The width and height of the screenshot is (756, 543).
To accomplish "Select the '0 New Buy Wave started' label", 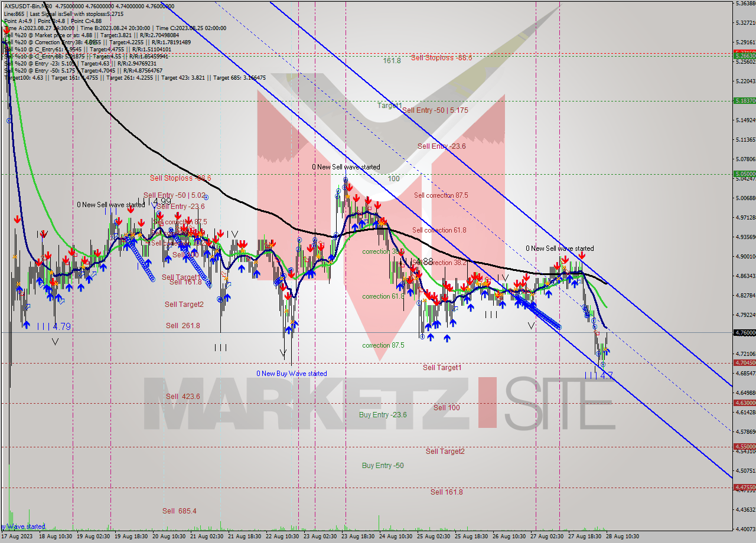I will tap(292, 374).
